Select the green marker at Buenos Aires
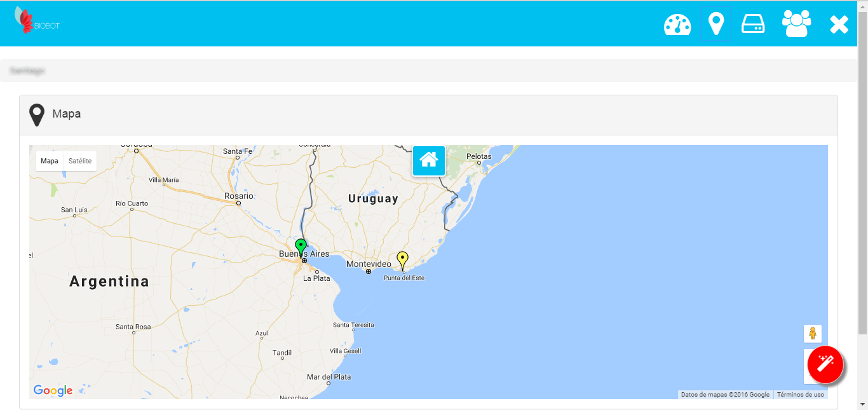 point(301,247)
